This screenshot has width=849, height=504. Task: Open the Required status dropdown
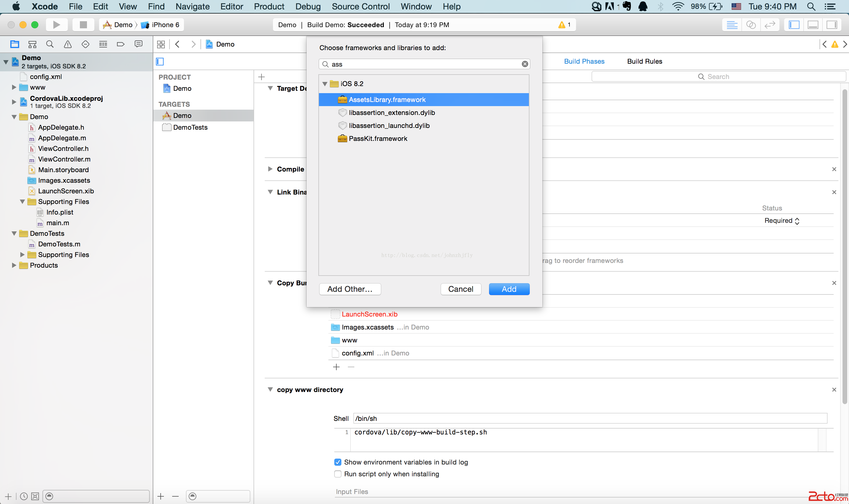coord(782,221)
